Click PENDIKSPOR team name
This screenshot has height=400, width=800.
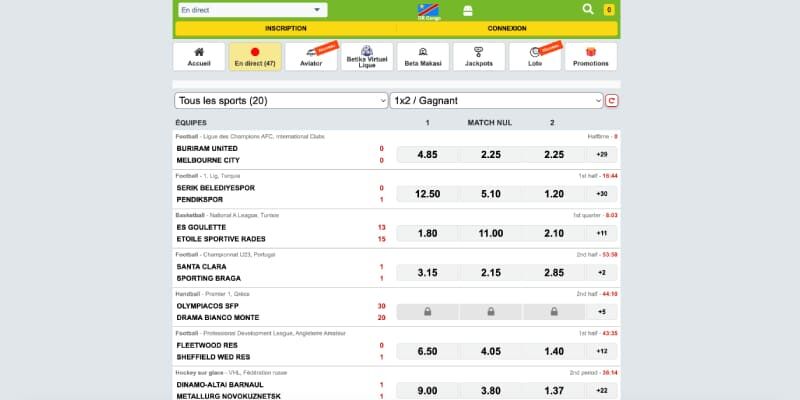tap(199, 199)
